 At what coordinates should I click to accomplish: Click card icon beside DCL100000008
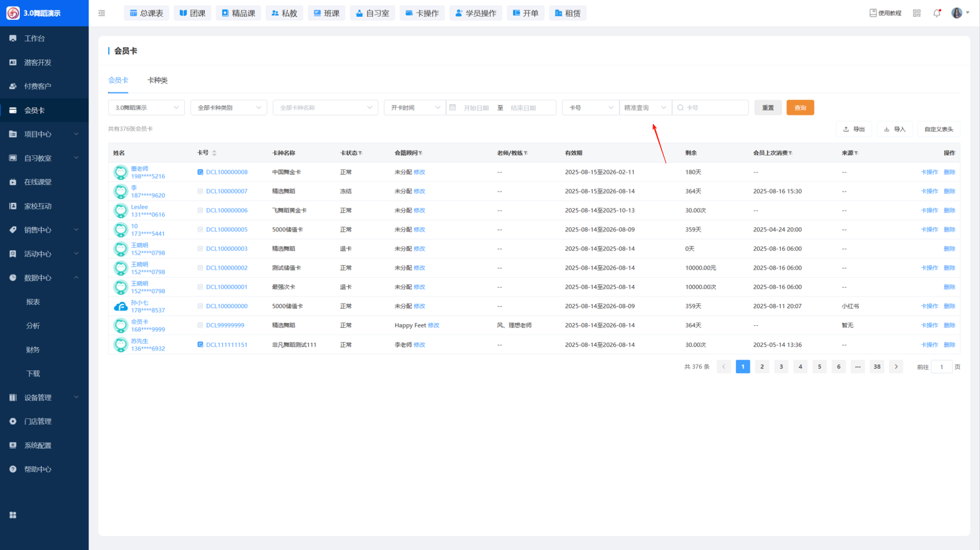tap(200, 172)
